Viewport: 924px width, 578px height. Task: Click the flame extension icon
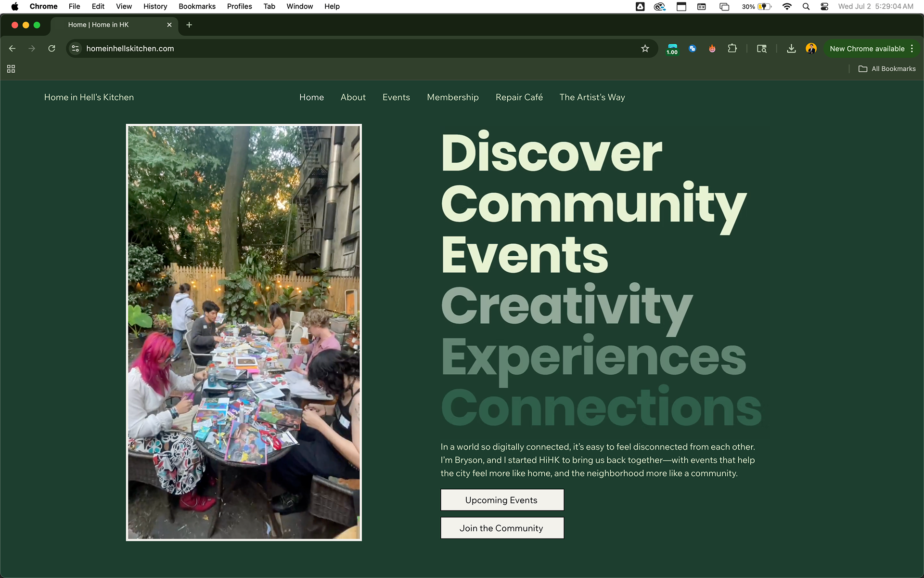tap(712, 49)
